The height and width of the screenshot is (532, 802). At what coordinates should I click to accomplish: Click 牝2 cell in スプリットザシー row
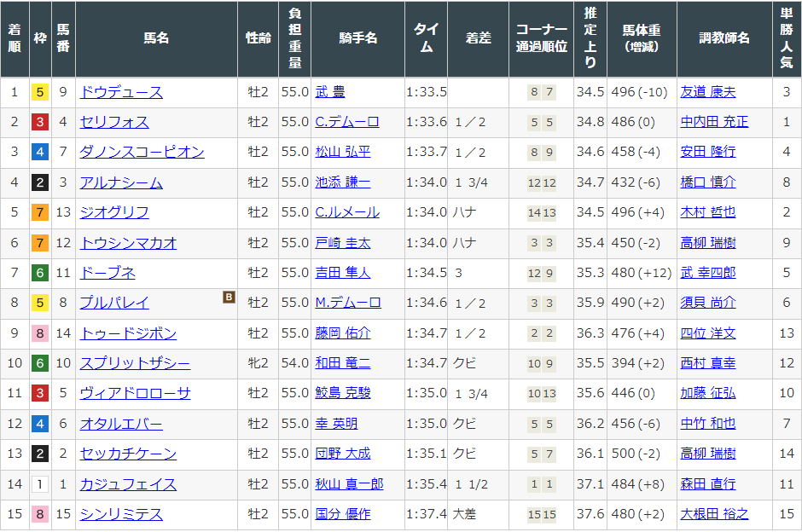pyautogui.click(x=259, y=363)
